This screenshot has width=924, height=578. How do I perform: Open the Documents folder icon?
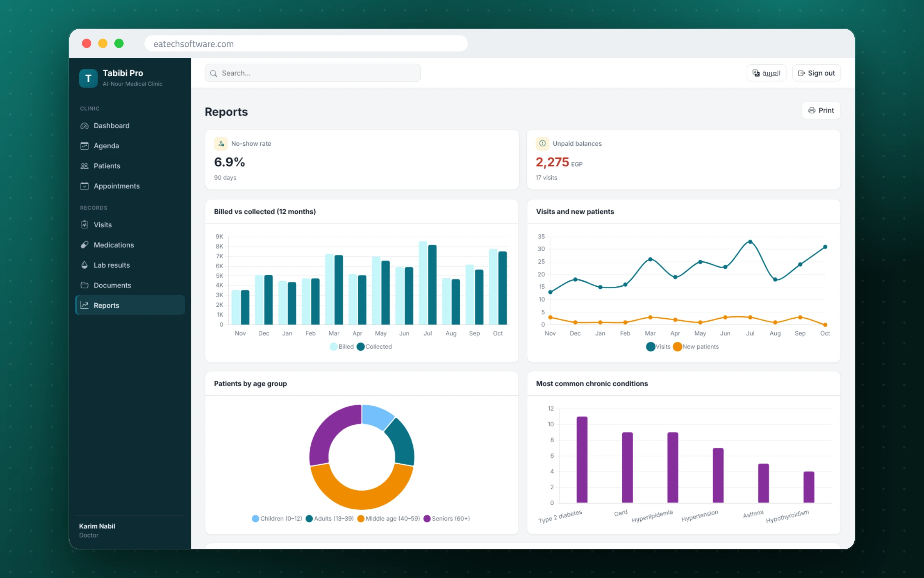pos(84,285)
